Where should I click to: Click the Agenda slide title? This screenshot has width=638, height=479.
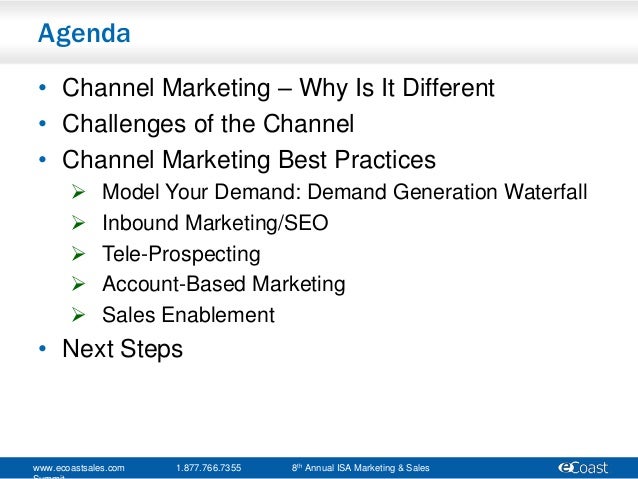click(x=84, y=34)
